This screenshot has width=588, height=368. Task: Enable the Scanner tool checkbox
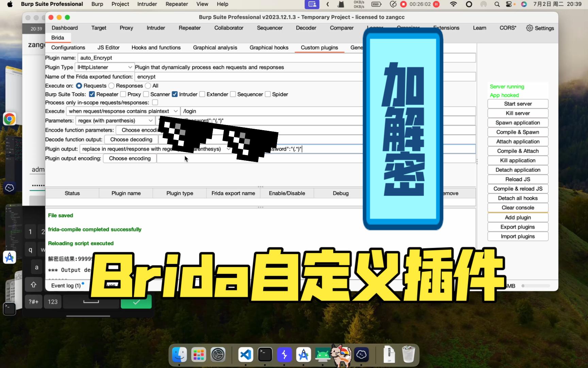point(146,94)
